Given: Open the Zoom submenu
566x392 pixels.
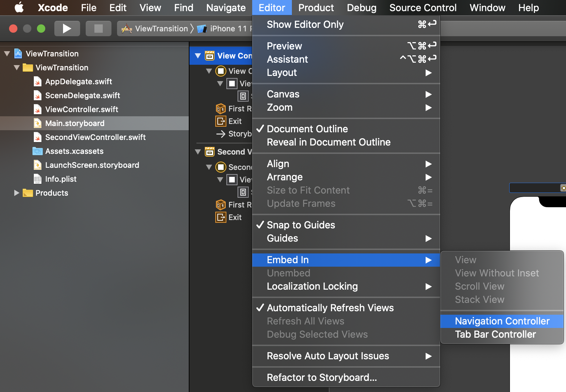Looking at the screenshot, I should pyautogui.click(x=346, y=107).
